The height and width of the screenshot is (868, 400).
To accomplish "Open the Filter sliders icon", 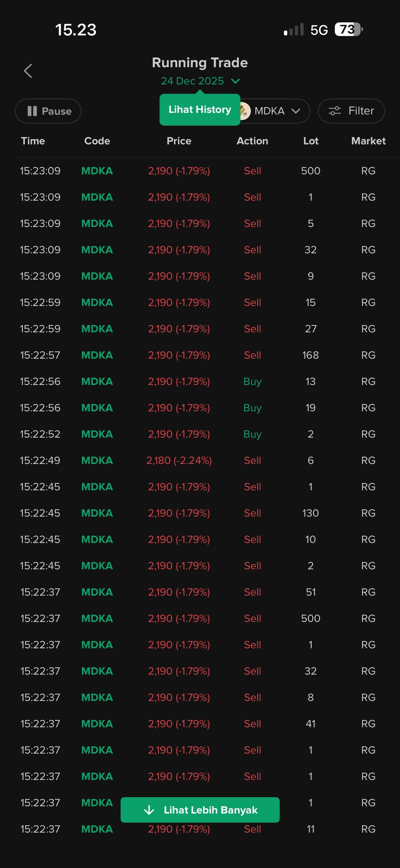I will click(x=335, y=111).
